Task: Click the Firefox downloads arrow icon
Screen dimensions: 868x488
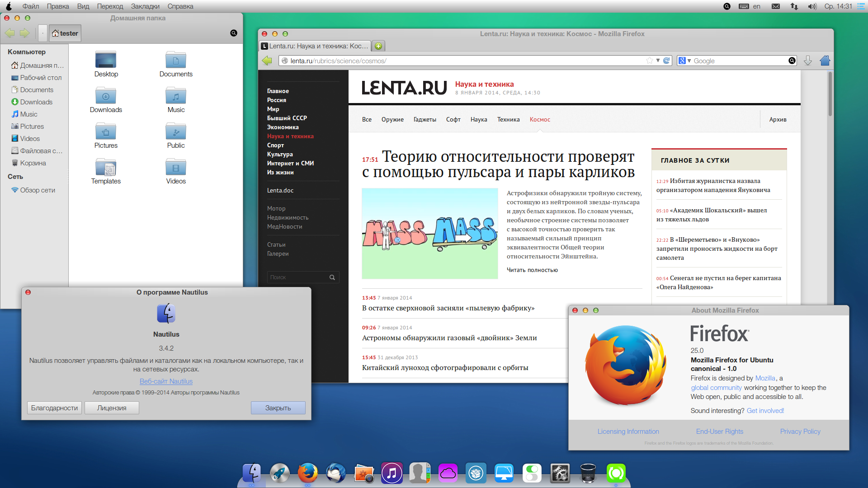Action: 808,61
